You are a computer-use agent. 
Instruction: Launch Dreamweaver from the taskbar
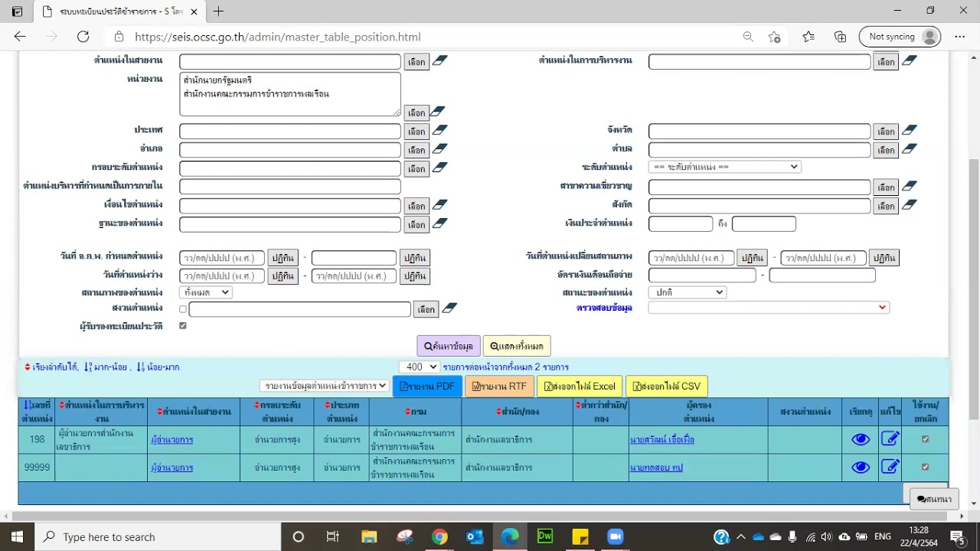[545, 536]
